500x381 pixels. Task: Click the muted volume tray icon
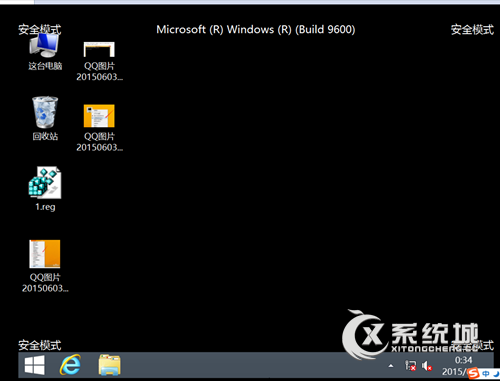tap(427, 366)
